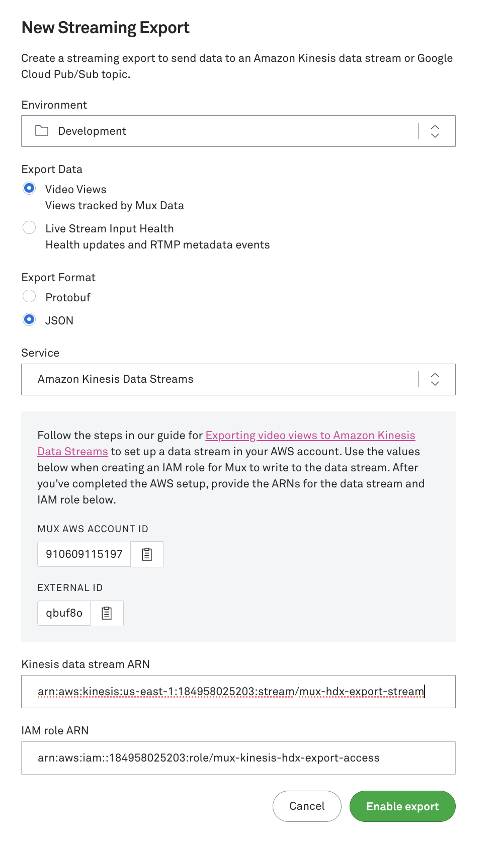Click the chevron in the Service selector
Screen dimensions: 504x845
(x=435, y=379)
